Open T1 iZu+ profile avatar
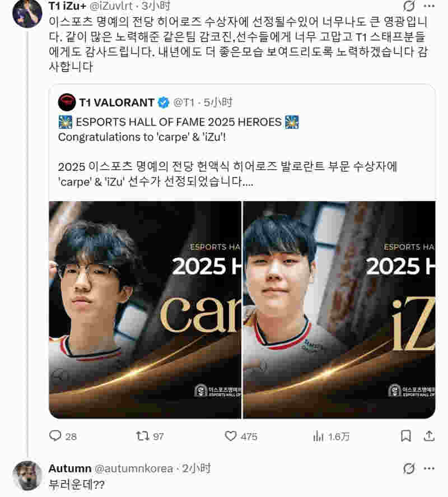 [27, 13]
